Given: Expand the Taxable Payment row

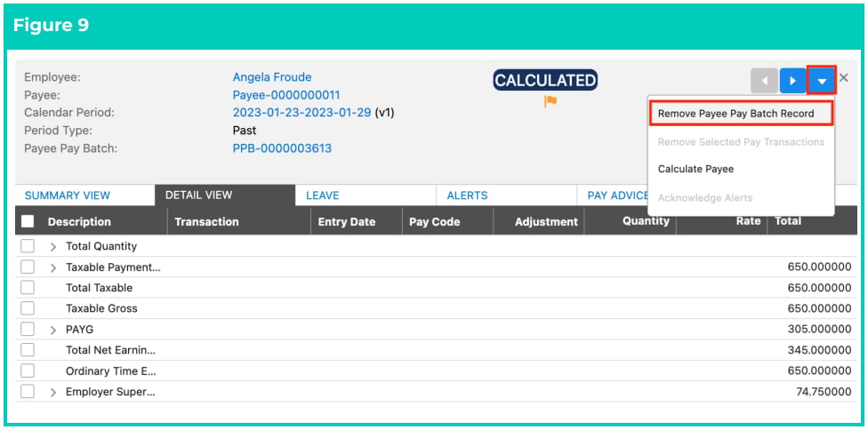Looking at the screenshot, I should 53,267.
